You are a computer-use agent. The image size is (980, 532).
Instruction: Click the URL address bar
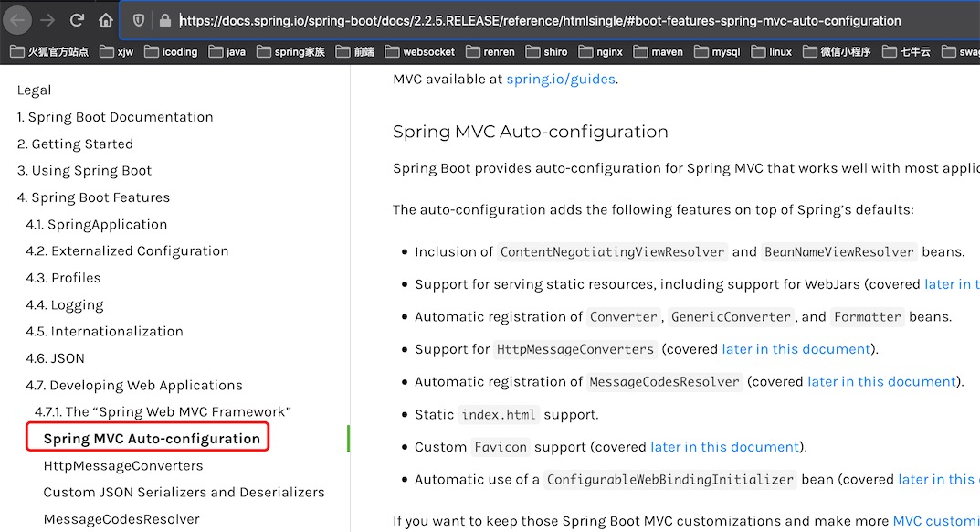(548, 20)
